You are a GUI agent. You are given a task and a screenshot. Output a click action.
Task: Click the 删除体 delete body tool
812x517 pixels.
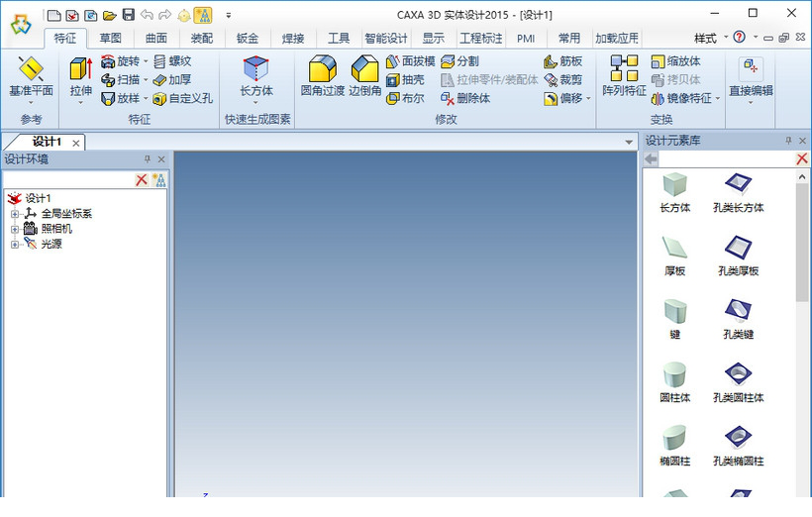465,98
